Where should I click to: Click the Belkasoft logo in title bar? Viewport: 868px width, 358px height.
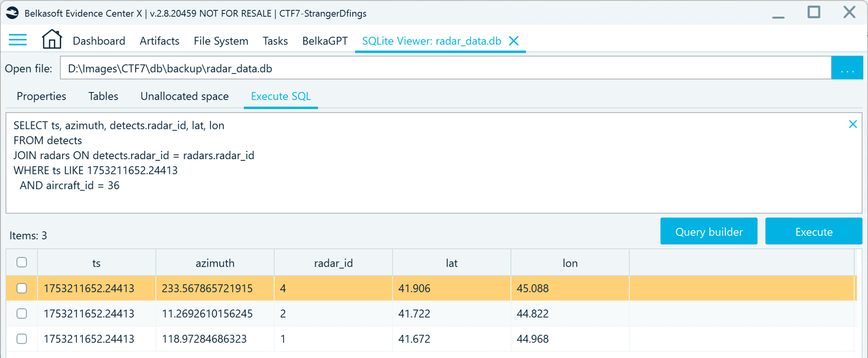point(12,13)
